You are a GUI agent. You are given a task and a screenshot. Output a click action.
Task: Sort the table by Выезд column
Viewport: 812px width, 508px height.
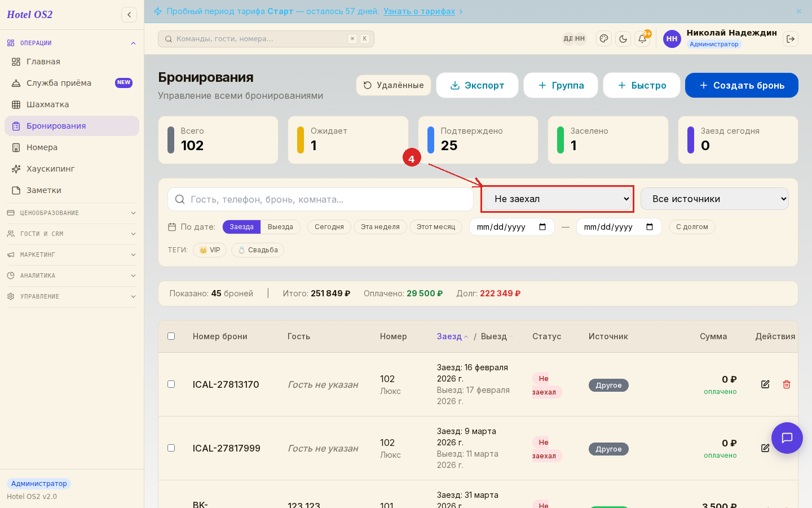click(497, 336)
